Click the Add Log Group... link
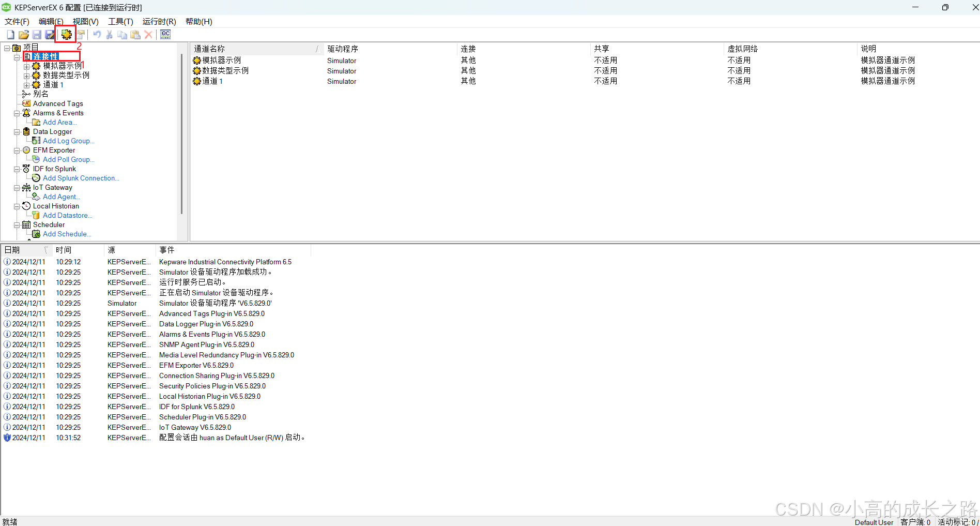980x526 pixels. click(68, 141)
